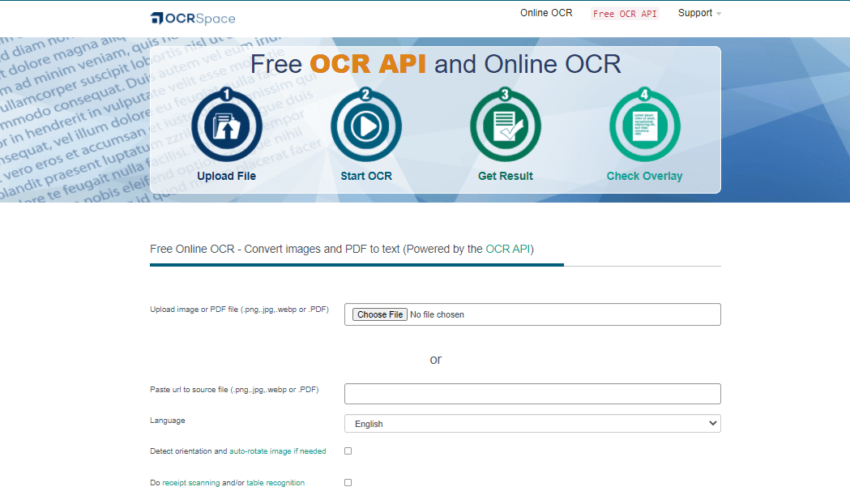The height and width of the screenshot is (504, 850).
Task: Click the 'Check Overlay' label text
Action: coord(644,176)
